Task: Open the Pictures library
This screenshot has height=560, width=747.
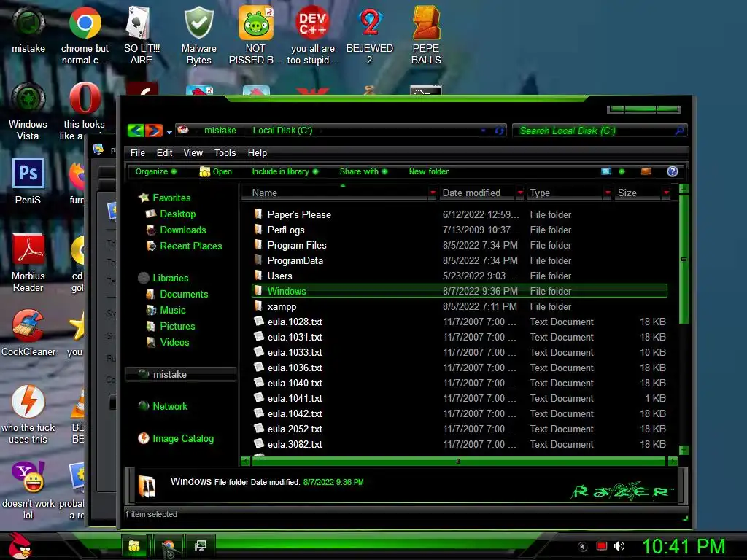Action: [x=171, y=326]
